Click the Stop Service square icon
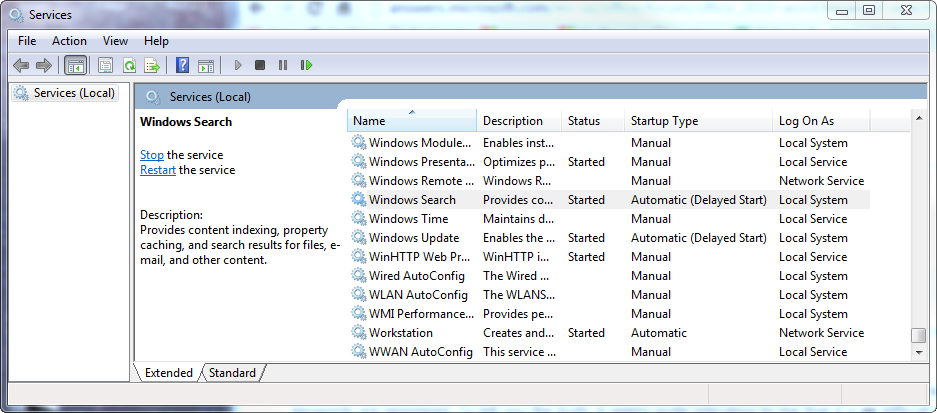This screenshot has height=413, width=937. click(259, 65)
